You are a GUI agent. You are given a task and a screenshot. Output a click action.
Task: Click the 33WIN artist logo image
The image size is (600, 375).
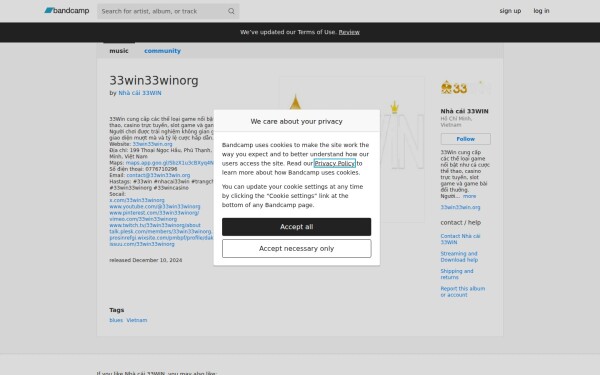pos(465,88)
